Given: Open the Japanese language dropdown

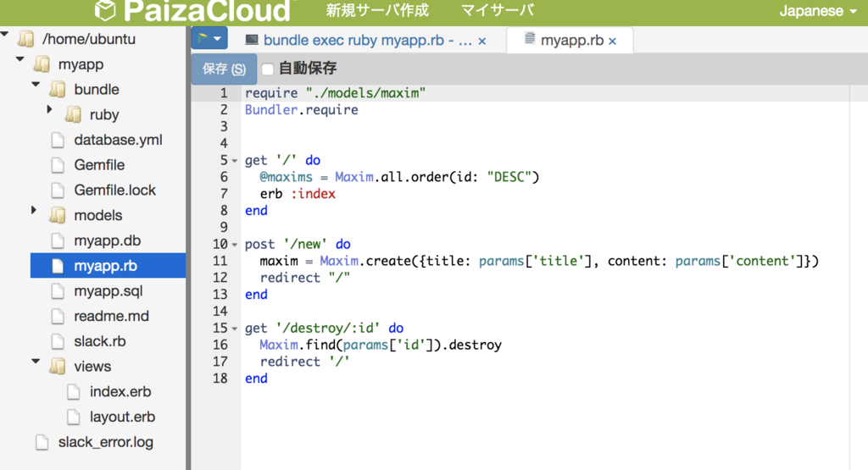Looking at the screenshot, I should [x=818, y=11].
